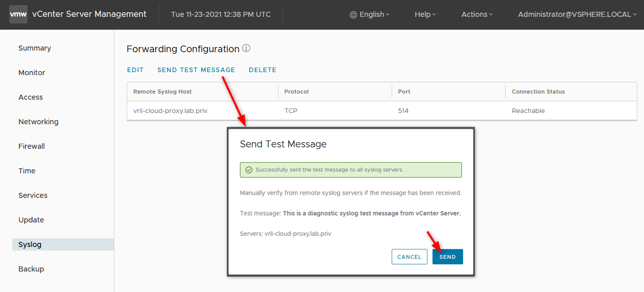Click the Forwarding Configuration heading
This screenshot has height=292, width=644.
click(x=183, y=49)
